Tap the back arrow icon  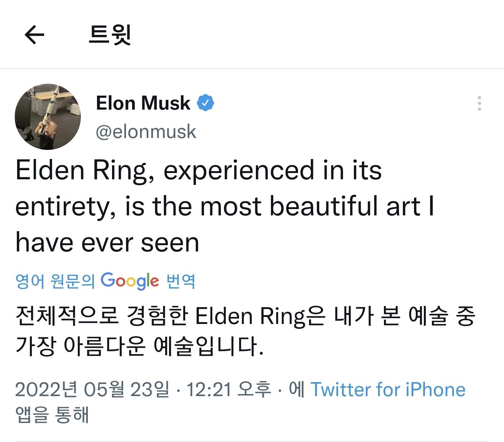[34, 34]
